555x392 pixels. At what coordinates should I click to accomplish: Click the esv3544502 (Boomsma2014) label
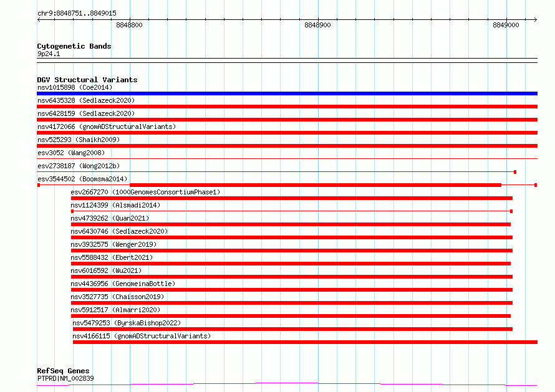point(82,179)
